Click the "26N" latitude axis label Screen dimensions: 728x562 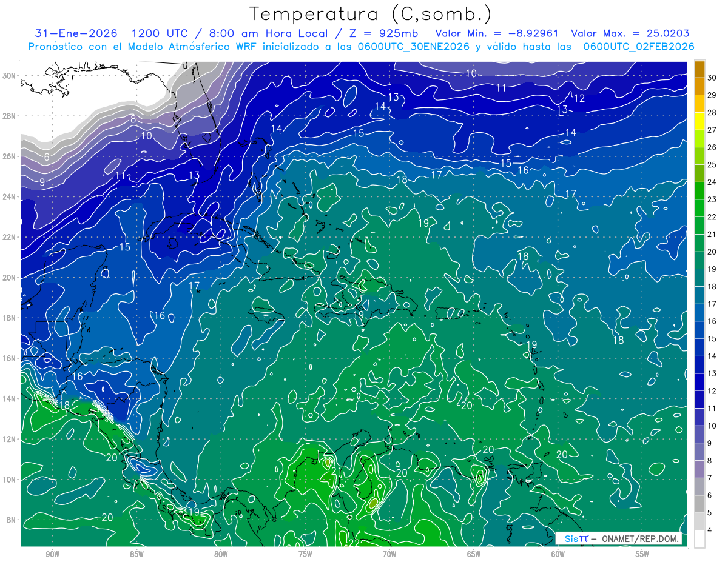click(x=9, y=156)
